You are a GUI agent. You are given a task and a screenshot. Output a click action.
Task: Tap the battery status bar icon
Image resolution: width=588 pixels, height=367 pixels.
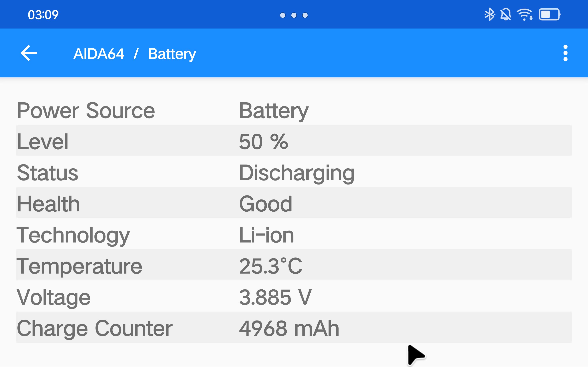[x=550, y=15]
